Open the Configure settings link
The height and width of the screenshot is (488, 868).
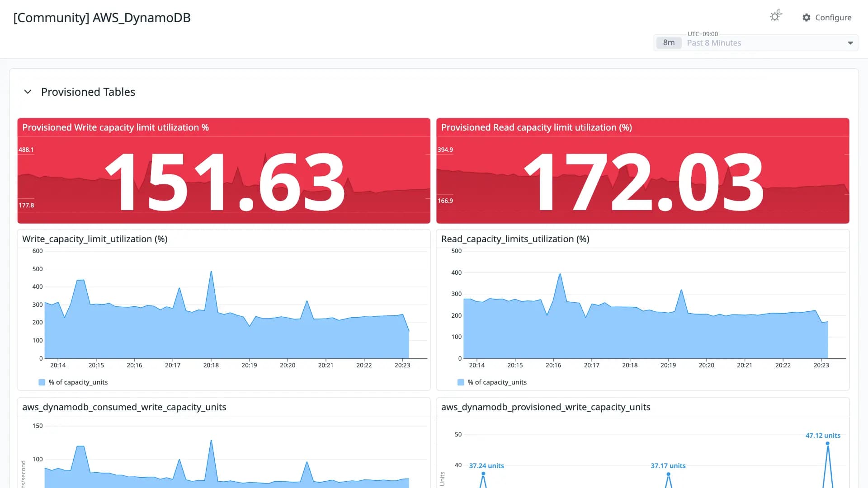[x=827, y=18]
